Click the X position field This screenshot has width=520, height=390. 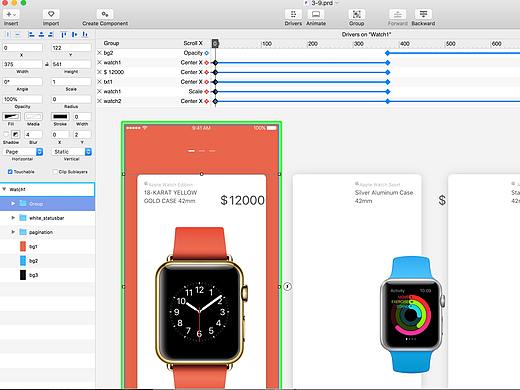[x=22, y=48]
